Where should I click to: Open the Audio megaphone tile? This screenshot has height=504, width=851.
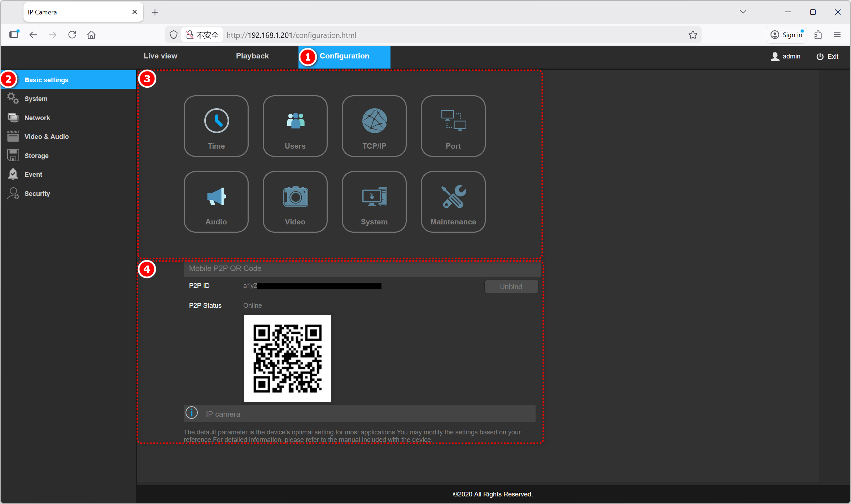point(216,202)
